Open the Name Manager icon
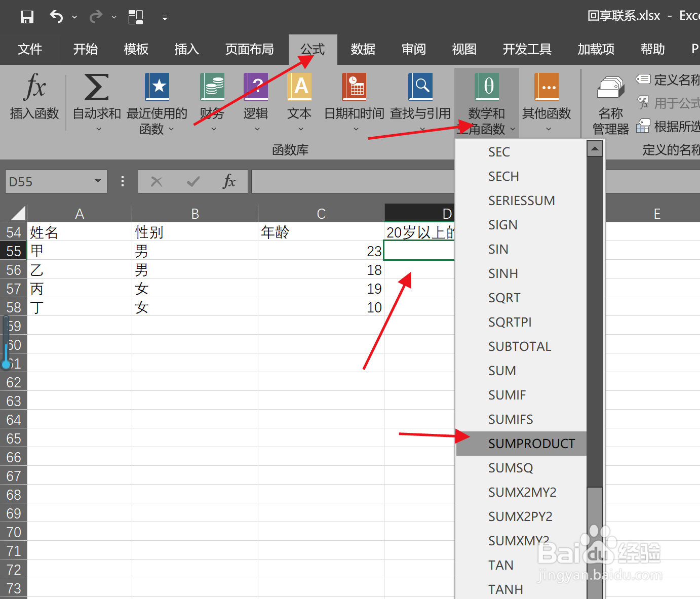The height and width of the screenshot is (599, 700). pos(611,87)
